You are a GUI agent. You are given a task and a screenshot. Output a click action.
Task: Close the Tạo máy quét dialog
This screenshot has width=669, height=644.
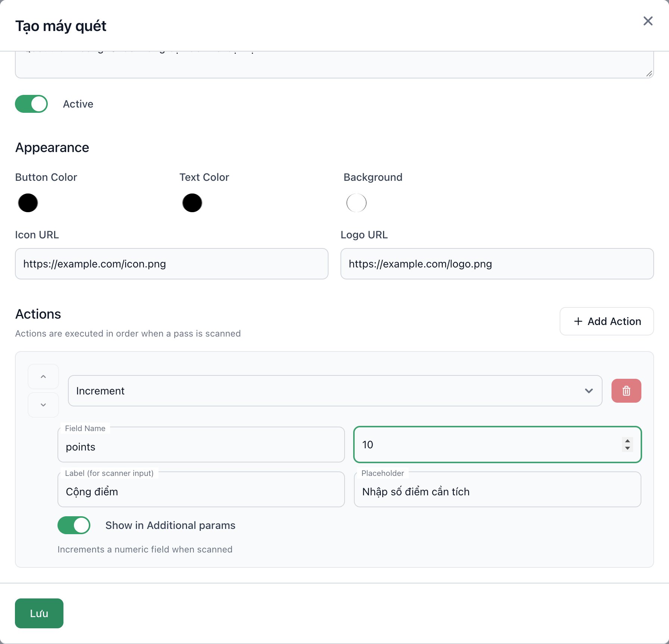click(x=648, y=21)
